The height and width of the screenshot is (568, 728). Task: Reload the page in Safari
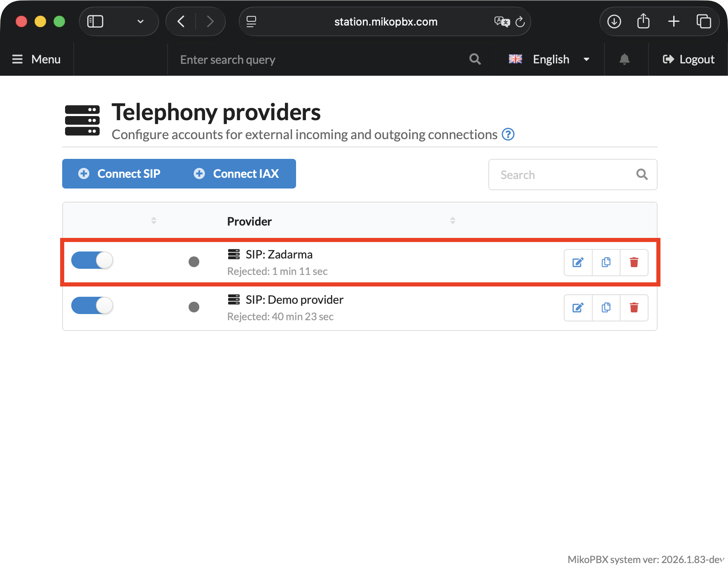coord(520,21)
